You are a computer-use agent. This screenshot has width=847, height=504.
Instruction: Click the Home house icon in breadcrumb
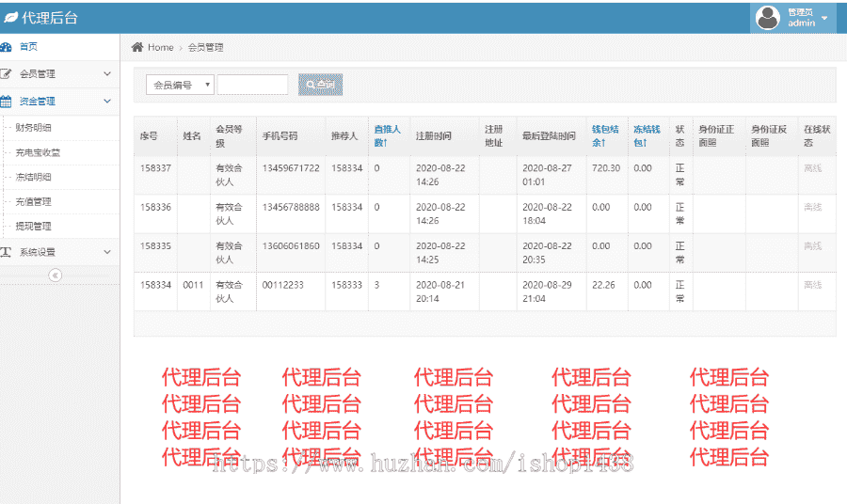point(137,47)
